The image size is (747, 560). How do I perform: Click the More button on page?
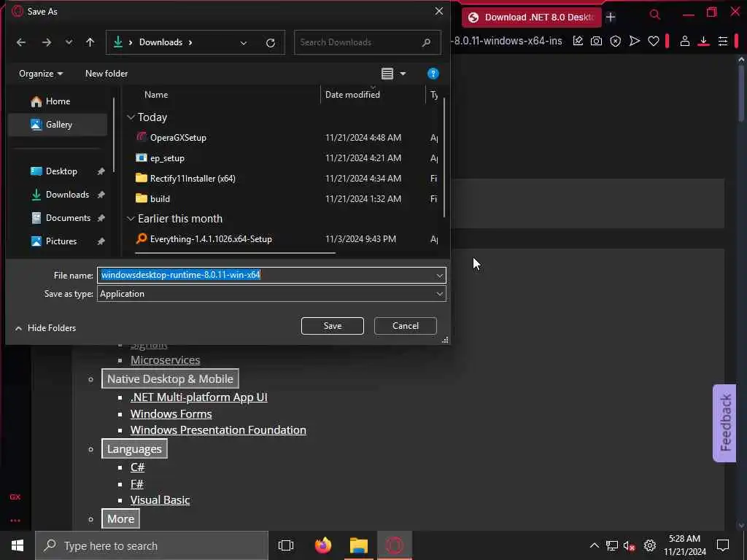tap(120, 518)
